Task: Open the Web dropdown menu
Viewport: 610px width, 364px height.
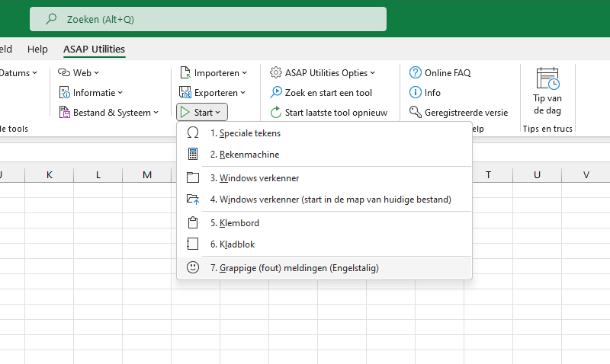Action: [x=79, y=72]
